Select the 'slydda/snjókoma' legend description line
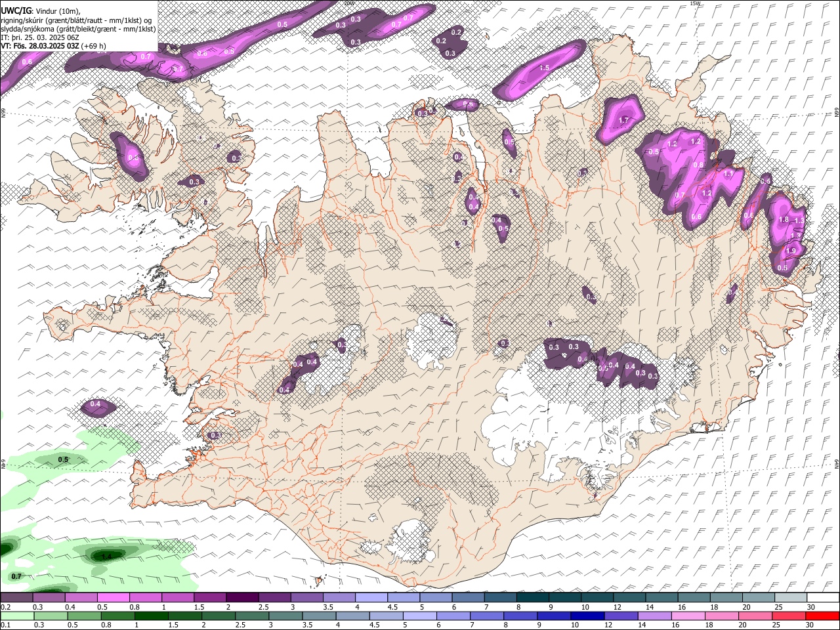 click(x=78, y=29)
